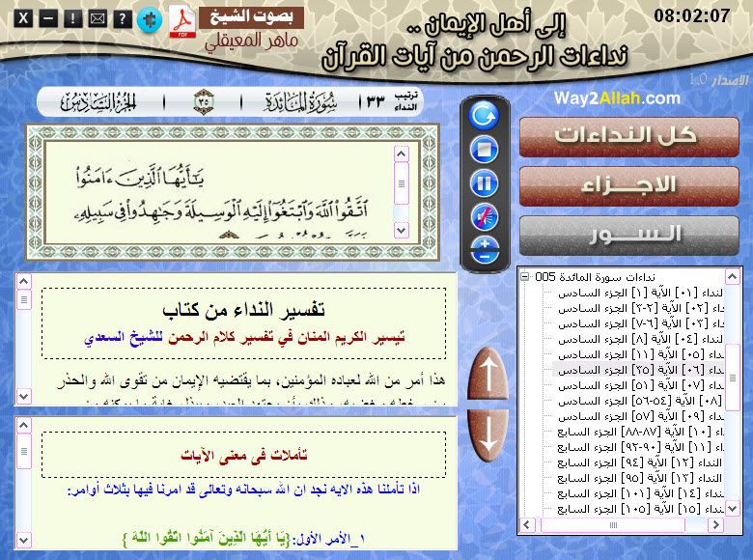The height and width of the screenshot is (560, 753).
Task: Click verse panel scrollbar thumb
Action: click(x=402, y=183)
